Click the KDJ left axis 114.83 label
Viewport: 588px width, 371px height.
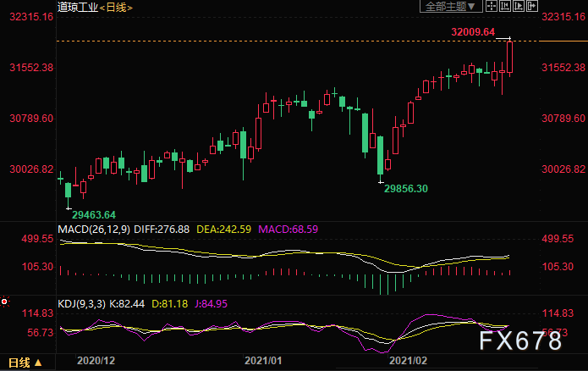pos(37,313)
